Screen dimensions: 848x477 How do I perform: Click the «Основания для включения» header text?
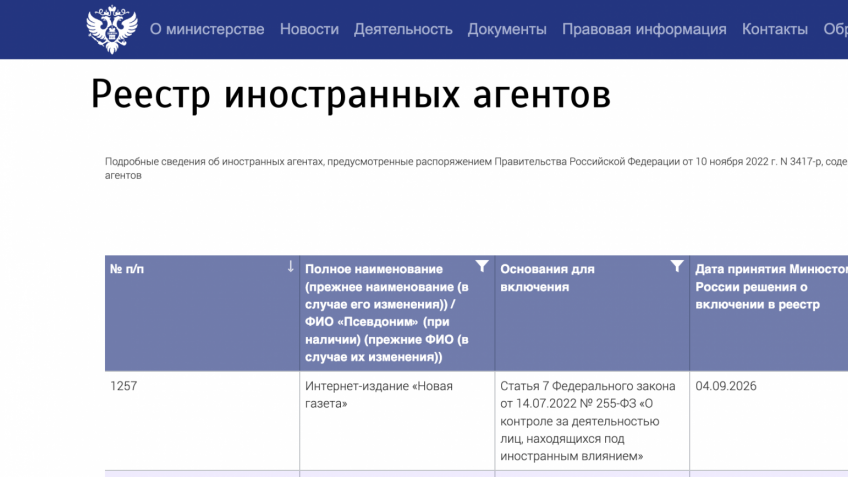point(547,278)
